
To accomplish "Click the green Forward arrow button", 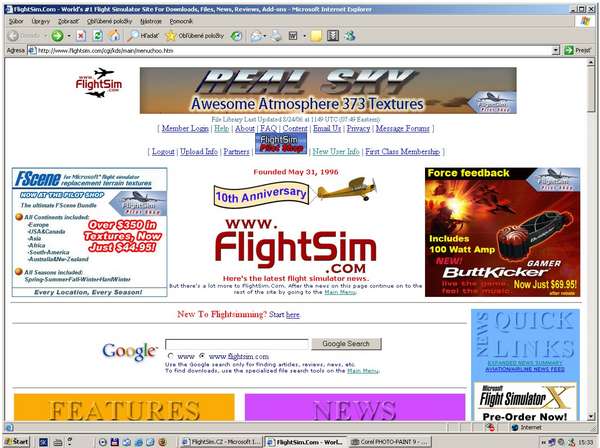I will pyautogui.click(x=57, y=36).
